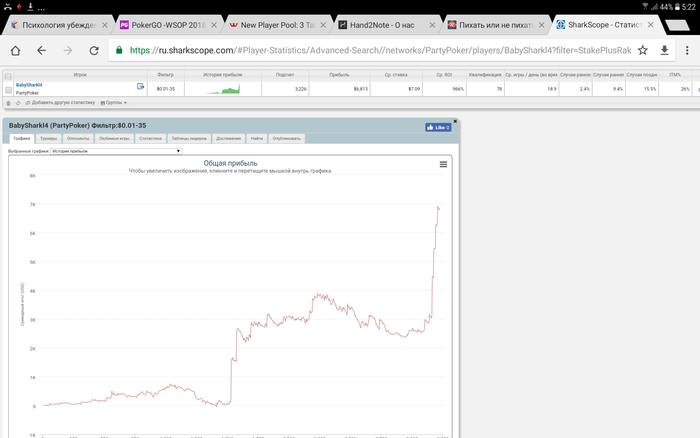Open the Любимые игры tab
The image size is (700, 438).
(114, 138)
